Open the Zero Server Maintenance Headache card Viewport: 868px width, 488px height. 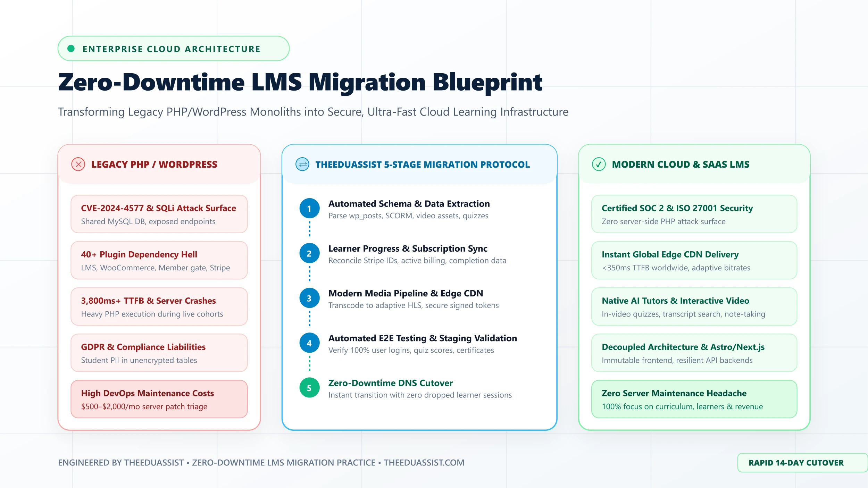pos(694,399)
